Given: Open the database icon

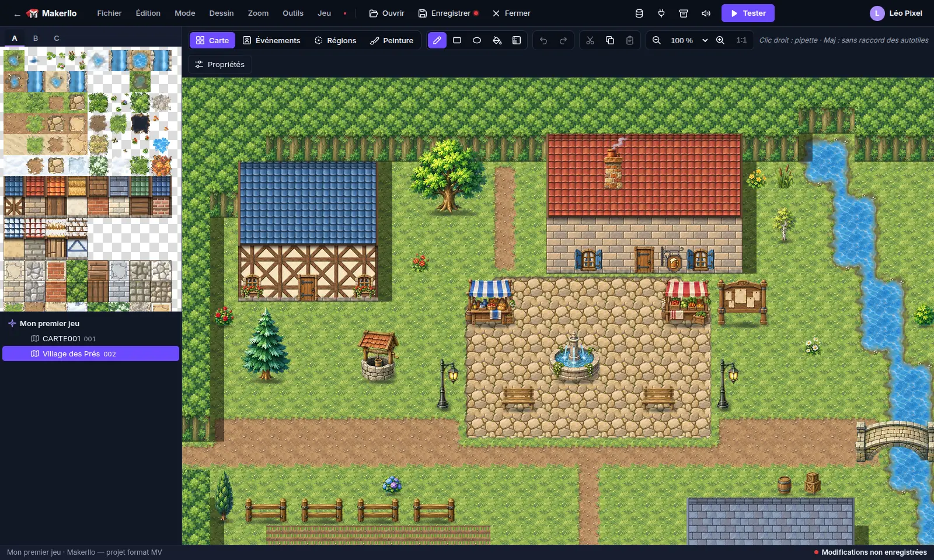Looking at the screenshot, I should (639, 13).
